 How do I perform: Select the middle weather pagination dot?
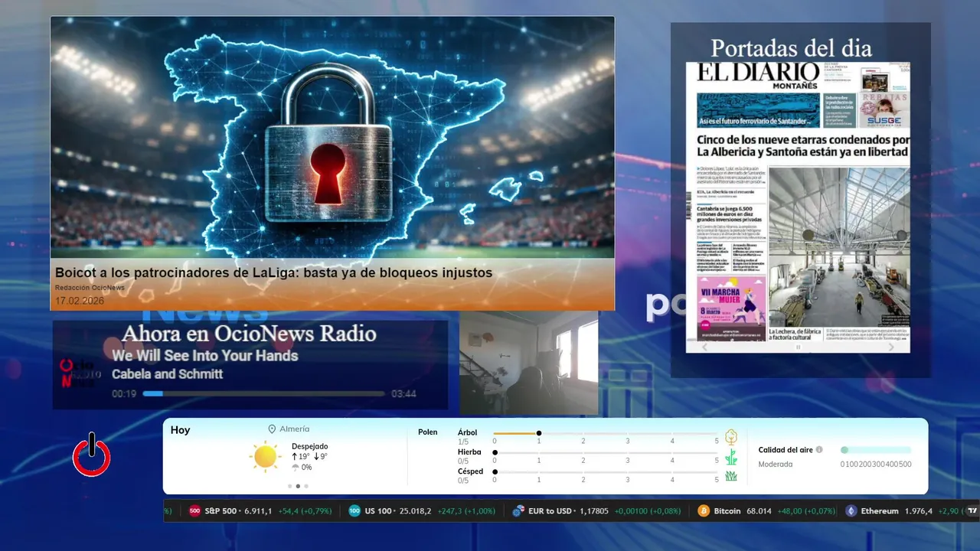pyautogui.click(x=298, y=486)
